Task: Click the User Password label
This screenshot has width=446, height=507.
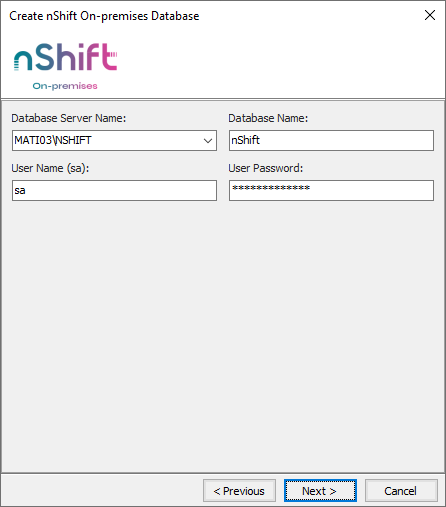Action: (266, 168)
